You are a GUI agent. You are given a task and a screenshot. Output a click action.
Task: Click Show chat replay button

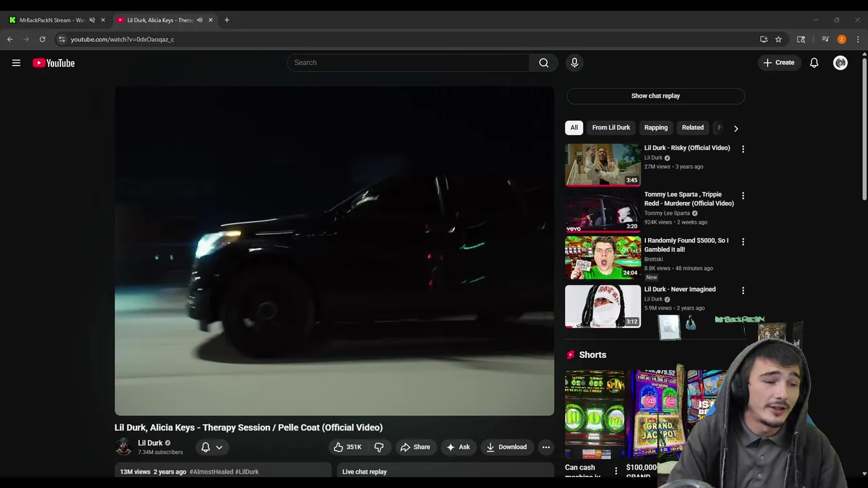tap(655, 96)
